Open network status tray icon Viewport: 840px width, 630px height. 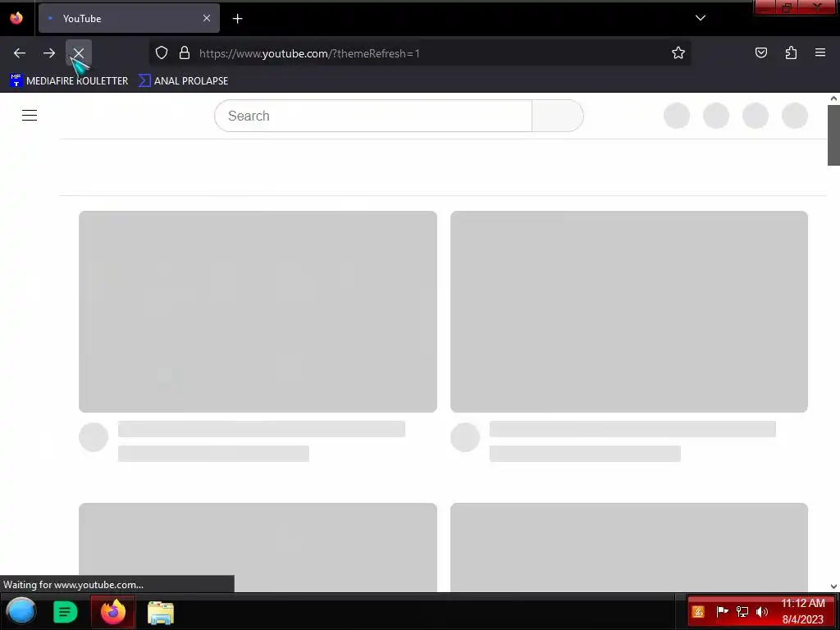click(x=742, y=611)
